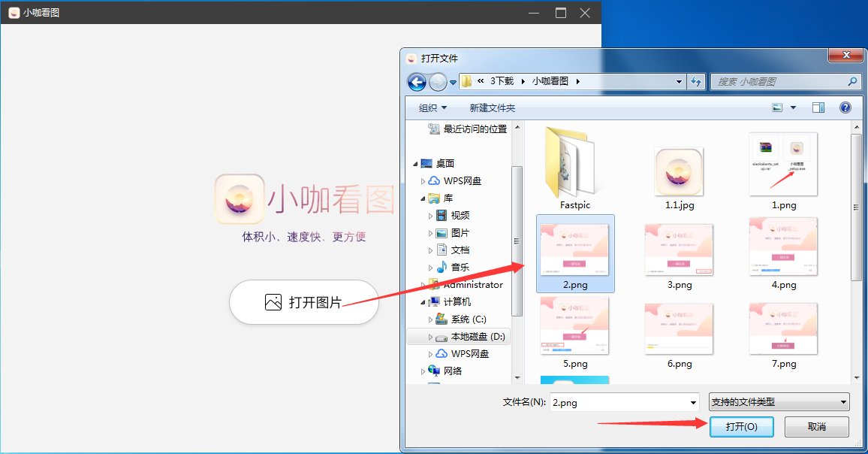Select the 音乐 library
This screenshot has width=868, height=454.
[453, 267]
